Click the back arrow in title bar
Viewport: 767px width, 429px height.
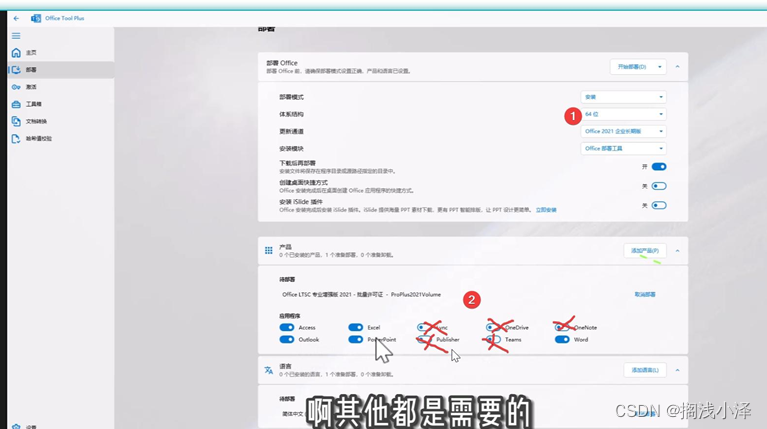16,18
